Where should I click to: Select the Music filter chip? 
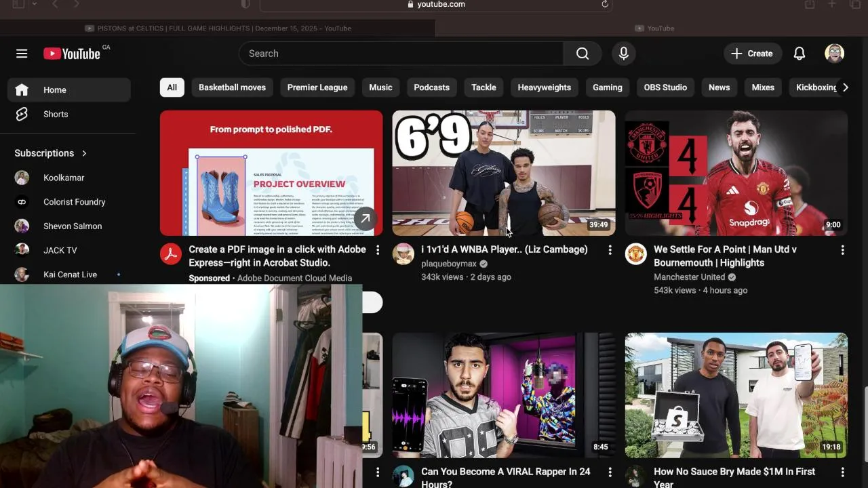click(x=380, y=87)
